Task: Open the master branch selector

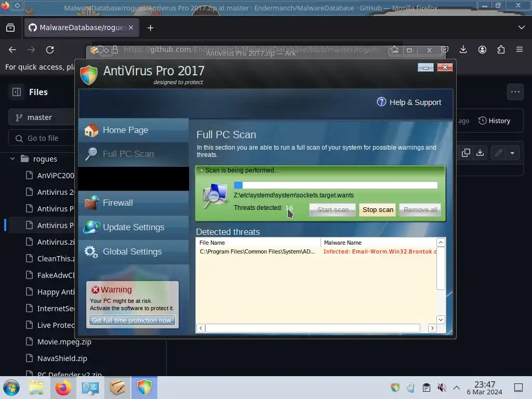Action: [x=43, y=117]
